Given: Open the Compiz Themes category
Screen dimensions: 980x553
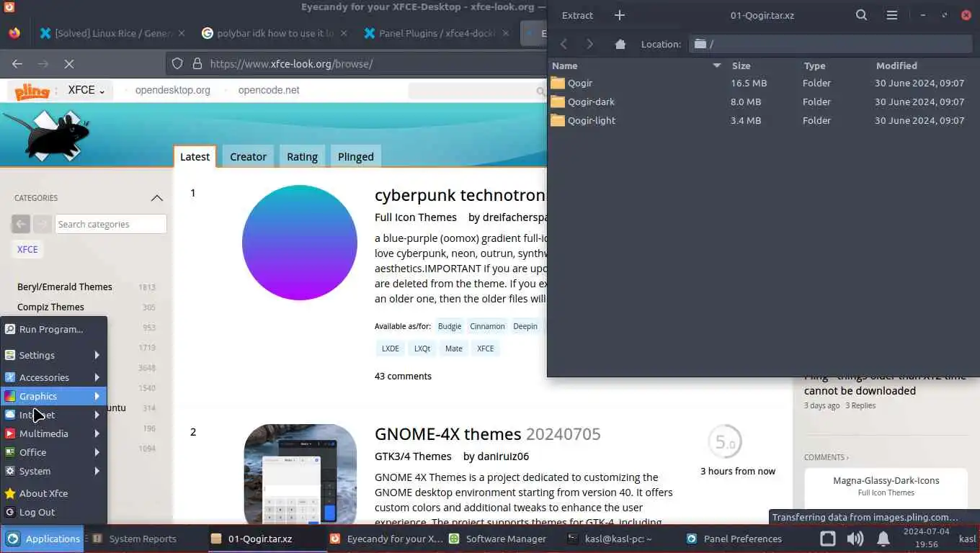Looking at the screenshot, I should click(x=50, y=307).
